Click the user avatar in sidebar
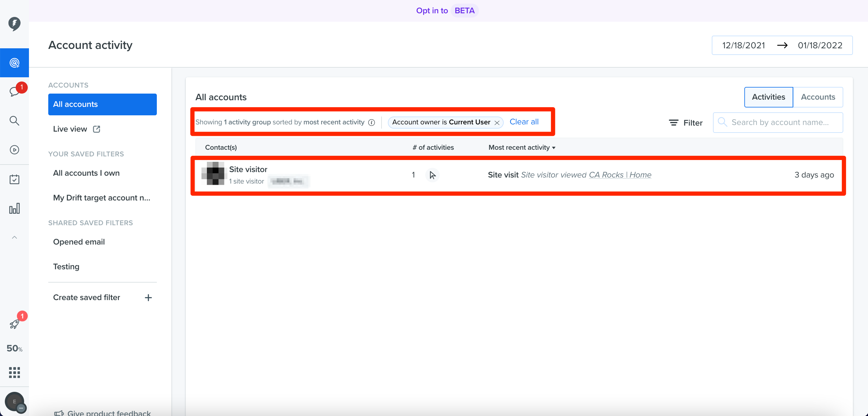Image resolution: width=868 pixels, height=416 pixels. pos(14,402)
